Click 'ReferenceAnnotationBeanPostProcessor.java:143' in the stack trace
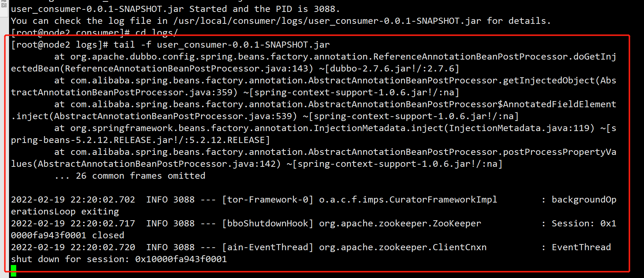The width and height of the screenshot is (644, 278). (187, 69)
